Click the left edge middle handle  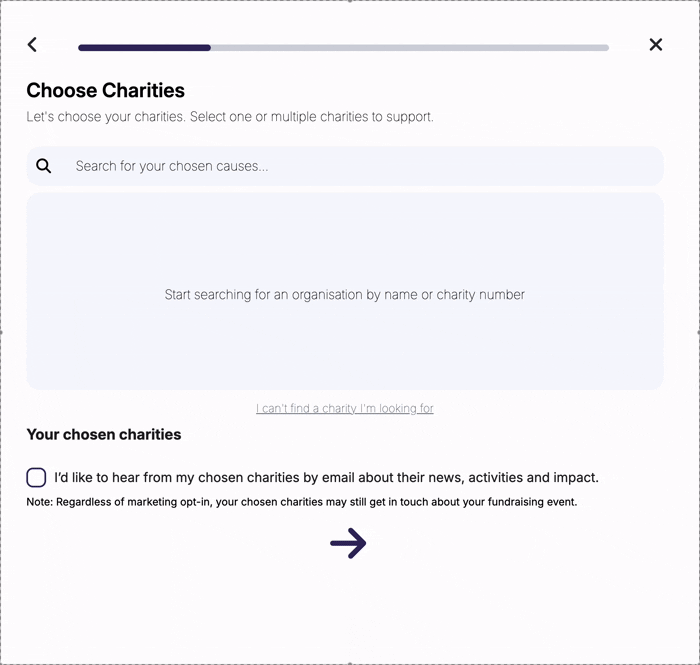click(x=1, y=331)
